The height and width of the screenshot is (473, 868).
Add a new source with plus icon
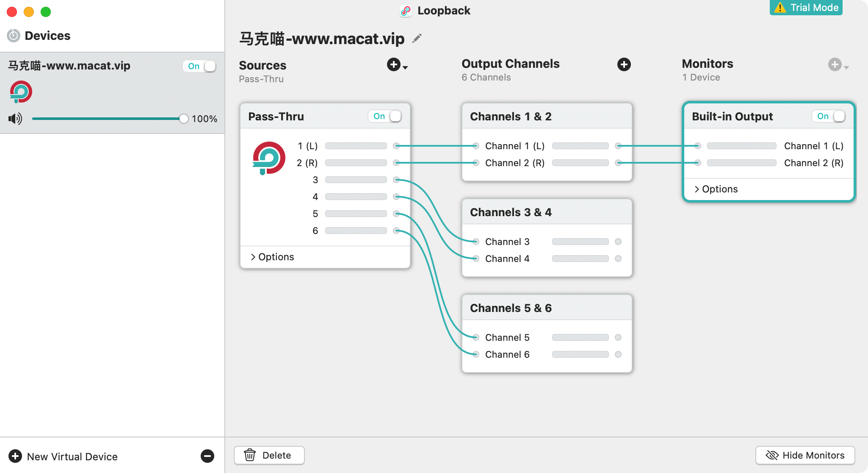click(x=393, y=64)
